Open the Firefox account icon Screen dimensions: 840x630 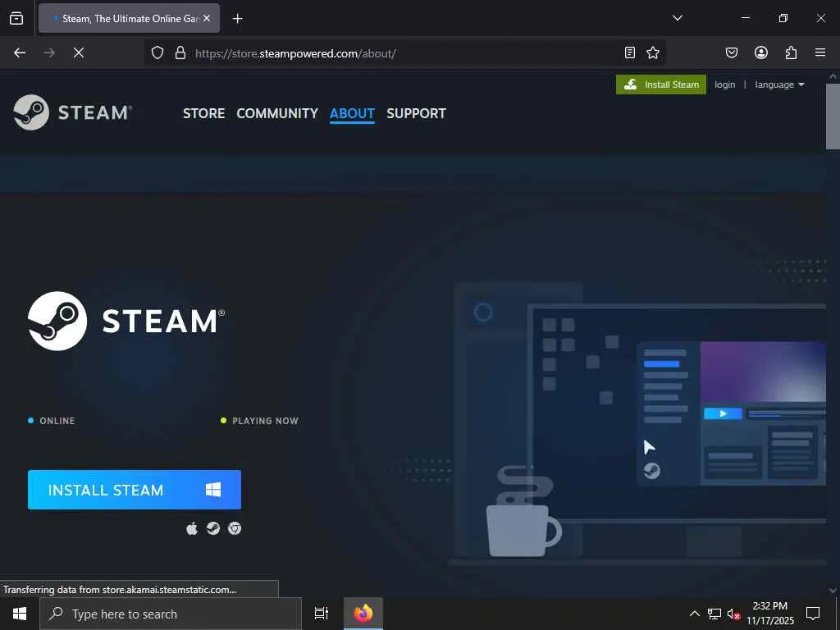761,52
